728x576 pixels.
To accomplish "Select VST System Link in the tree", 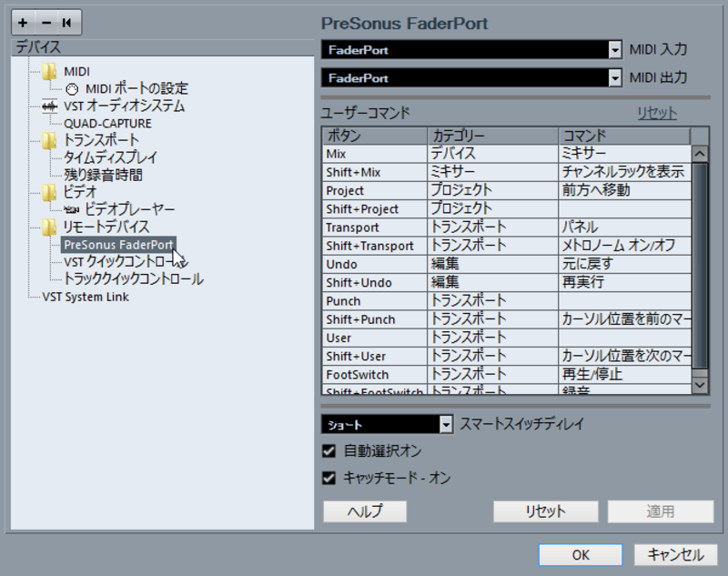I will (x=86, y=297).
